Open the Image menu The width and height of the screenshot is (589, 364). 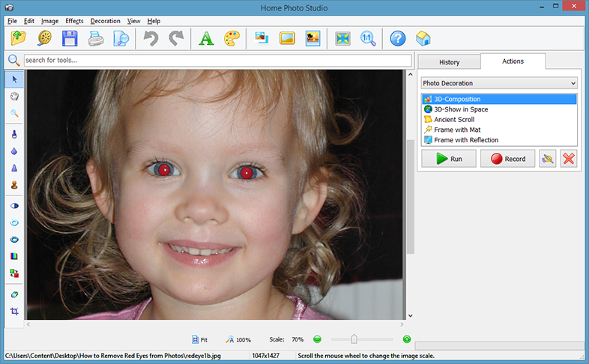click(49, 21)
